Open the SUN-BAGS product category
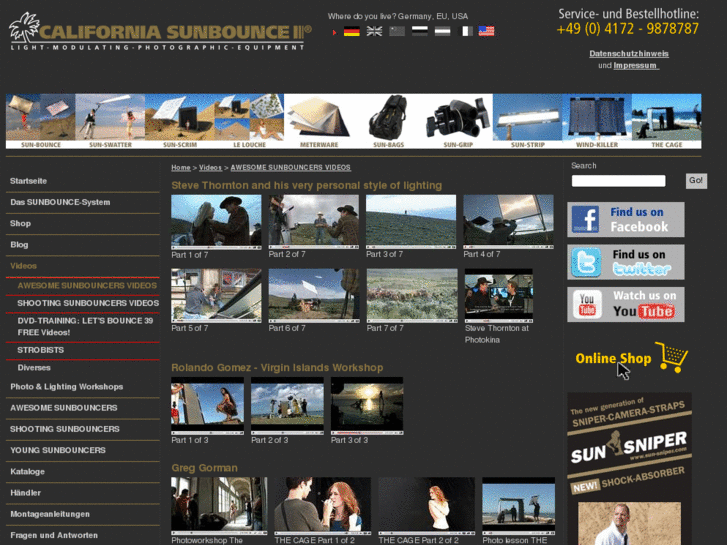Viewport: 727px width, 545px height. tap(388, 121)
